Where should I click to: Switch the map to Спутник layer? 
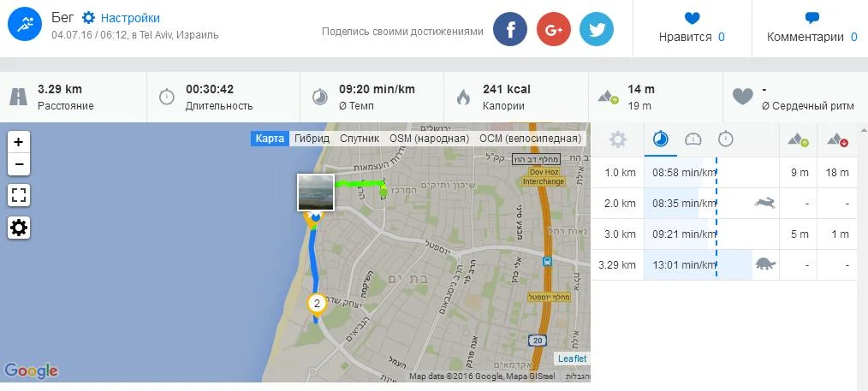pyautogui.click(x=360, y=139)
